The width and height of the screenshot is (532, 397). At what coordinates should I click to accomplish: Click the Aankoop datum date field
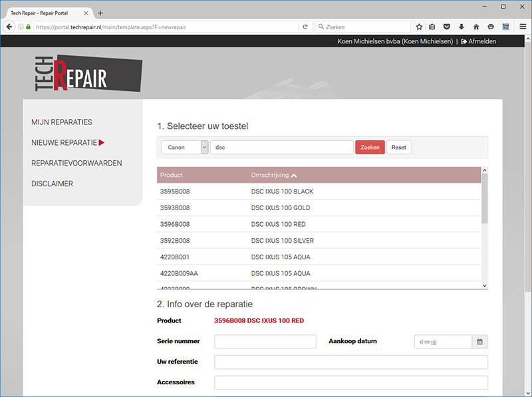443,342
